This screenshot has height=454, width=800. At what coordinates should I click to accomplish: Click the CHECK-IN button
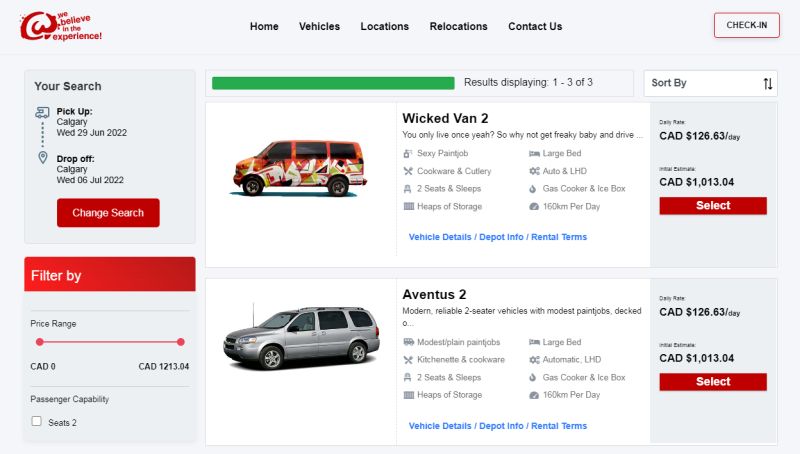(746, 25)
